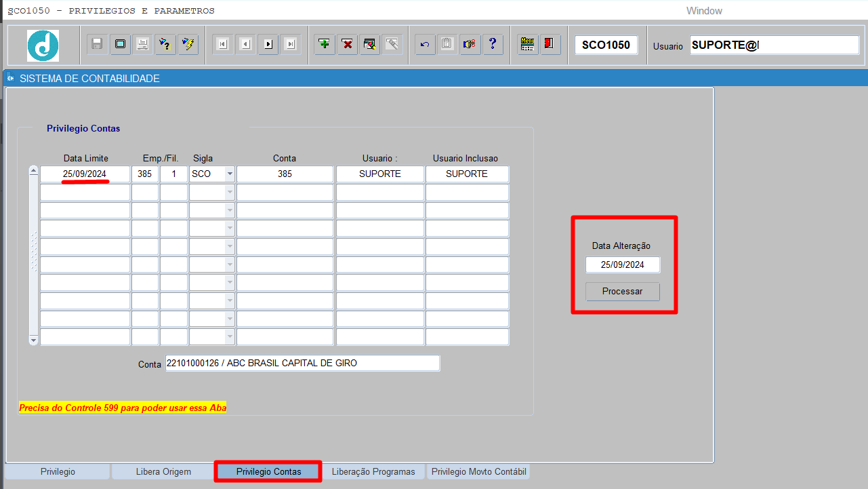The width and height of the screenshot is (868, 489).
Task: Click the Processar button
Action: coord(623,292)
